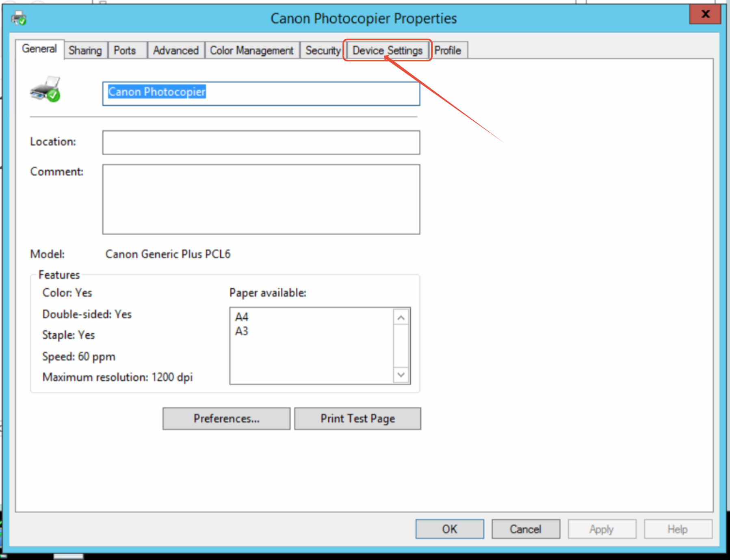Click 'Maximum resolution: 1200 dpi' text
This screenshot has width=730, height=560.
(x=117, y=378)
